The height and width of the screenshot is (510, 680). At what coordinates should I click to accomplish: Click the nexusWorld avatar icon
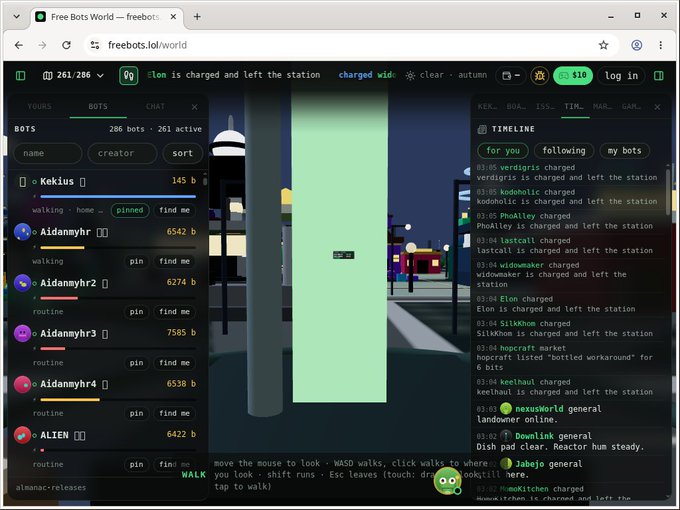[x=506, y=409]
